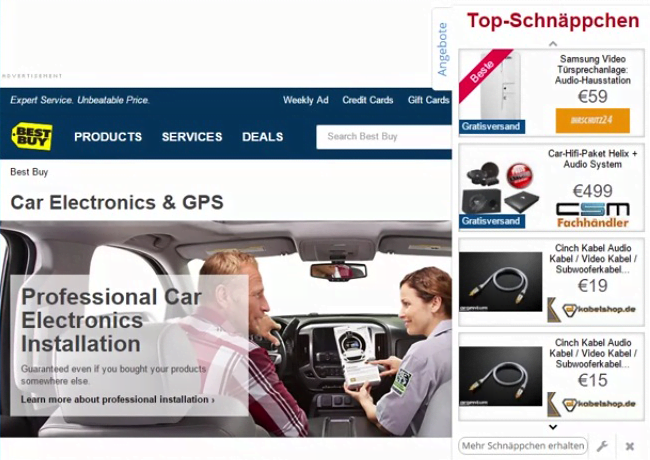The width and height of the screenshot is (650, 460).
Task: Click Gratisversand badge on Car-Hifi offer
Action: coord(492,221)
